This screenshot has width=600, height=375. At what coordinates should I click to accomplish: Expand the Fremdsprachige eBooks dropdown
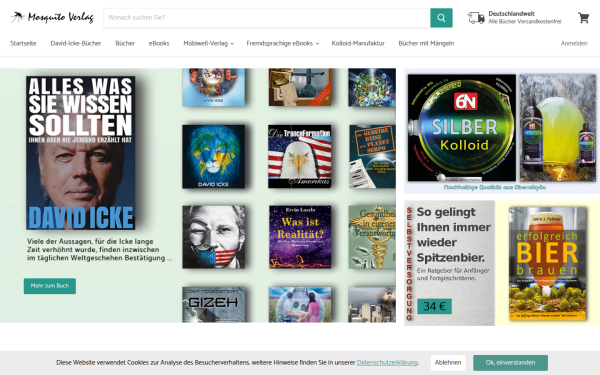click(282, 43)
